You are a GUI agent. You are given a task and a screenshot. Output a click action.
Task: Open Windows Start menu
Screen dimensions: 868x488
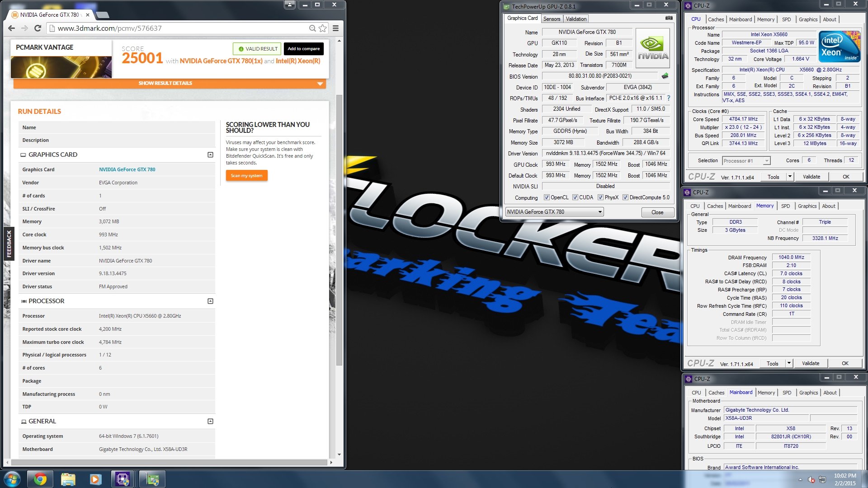[x=12, y=479]
